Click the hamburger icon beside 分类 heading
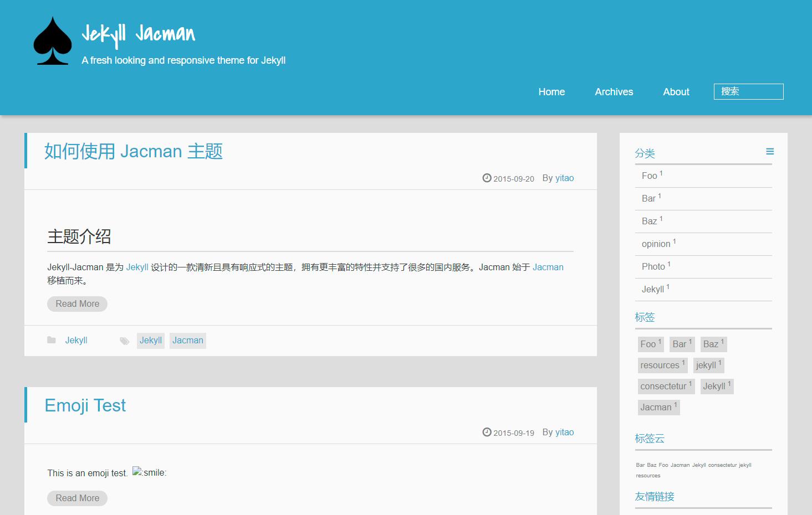Screen dimensions: 812x515 point(770,151)
